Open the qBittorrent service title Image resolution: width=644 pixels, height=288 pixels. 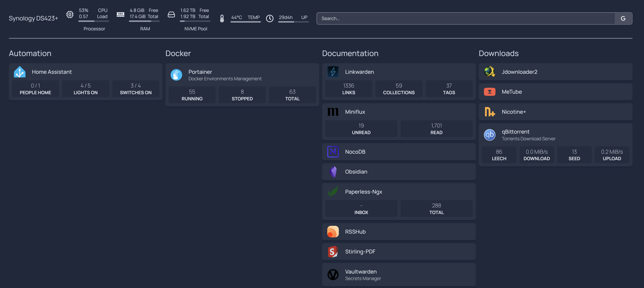coord(516,132)
